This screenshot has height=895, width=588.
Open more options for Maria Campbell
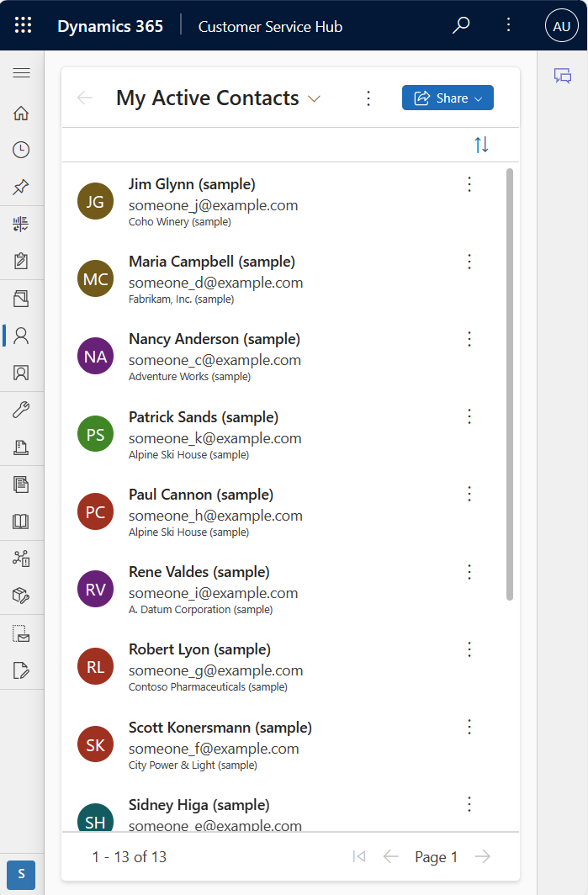click(469, 262)
